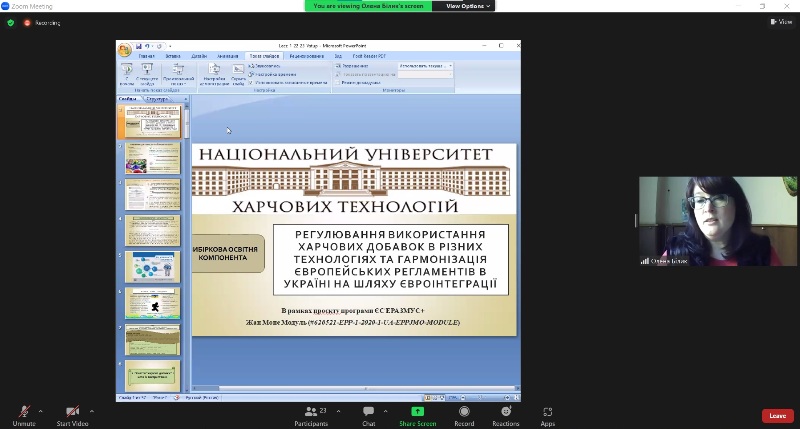The height and width of the screenshot is (429, 800).
Task: Click Record Narration option in ribbon
Action: point(264,66)
